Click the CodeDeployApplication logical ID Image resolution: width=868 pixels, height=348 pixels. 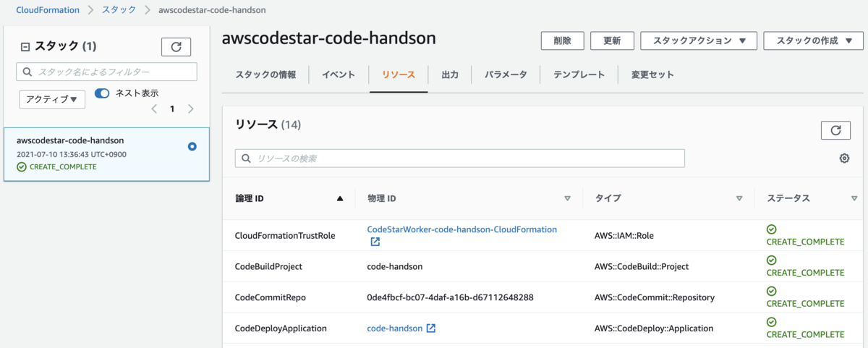[281, 328]
